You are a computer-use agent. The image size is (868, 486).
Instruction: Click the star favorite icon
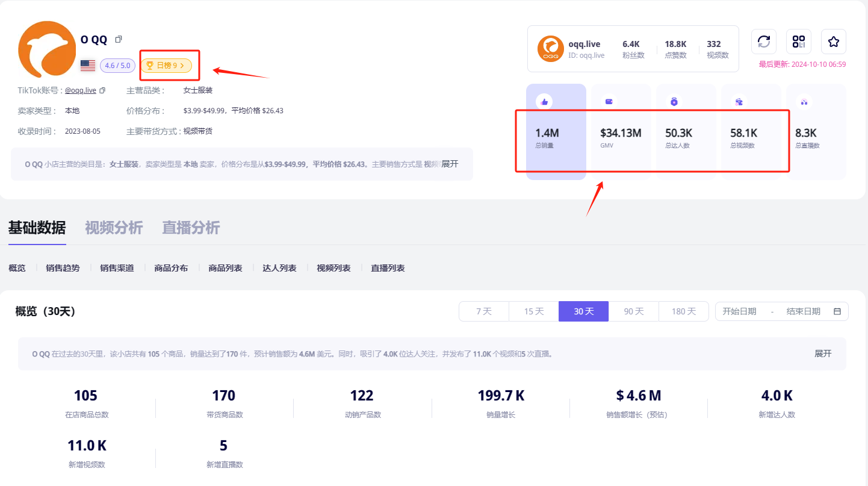(x=833, y=42)
